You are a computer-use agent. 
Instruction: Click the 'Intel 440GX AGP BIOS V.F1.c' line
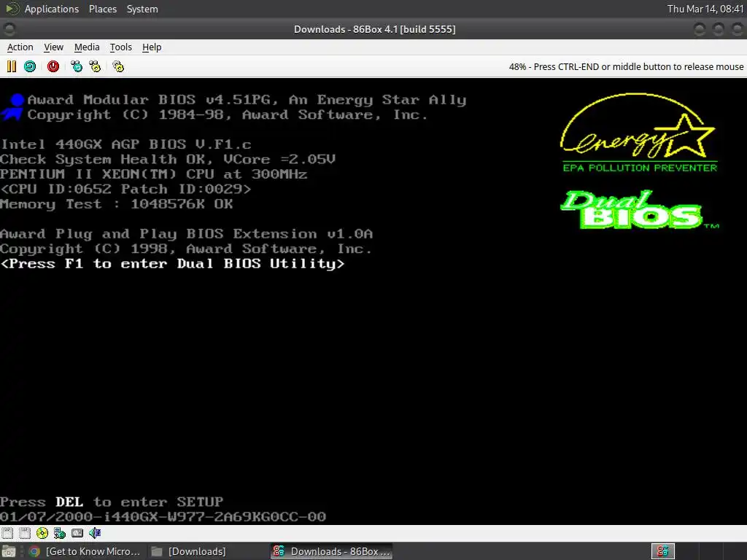point(125,144)
